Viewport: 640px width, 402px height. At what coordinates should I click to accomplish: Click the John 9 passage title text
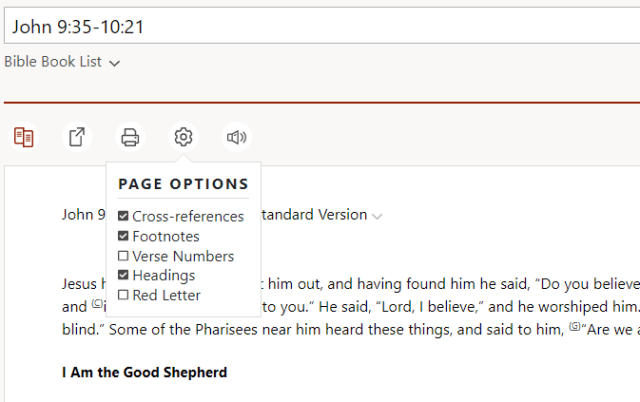82,214
